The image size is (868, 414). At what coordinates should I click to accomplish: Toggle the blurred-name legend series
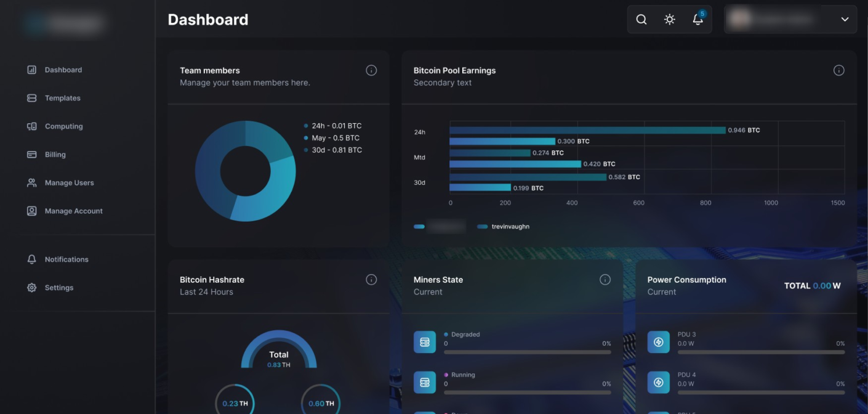pos(440,227)
